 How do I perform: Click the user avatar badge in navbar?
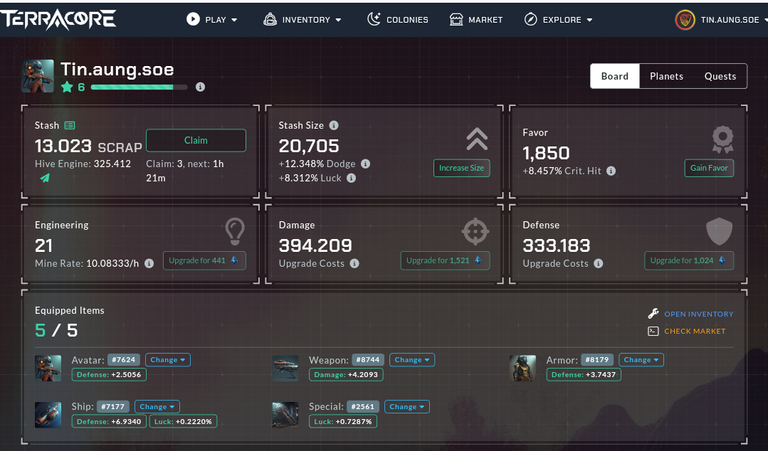pyautogui.click(x=685, y=20)
